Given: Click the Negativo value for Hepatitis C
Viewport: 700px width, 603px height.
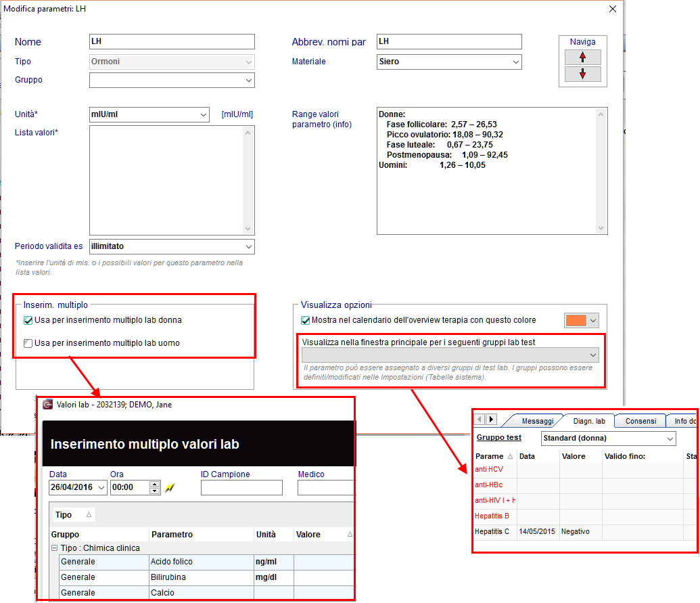Looking at the screenshot, I should coord(576,531).
